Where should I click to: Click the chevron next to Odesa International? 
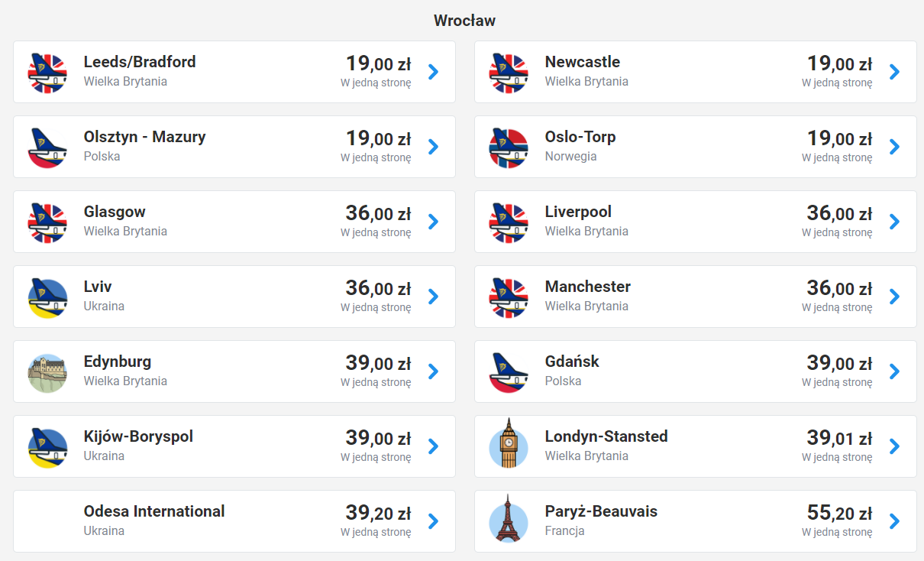pyautogui.click(x=434, y=521)
